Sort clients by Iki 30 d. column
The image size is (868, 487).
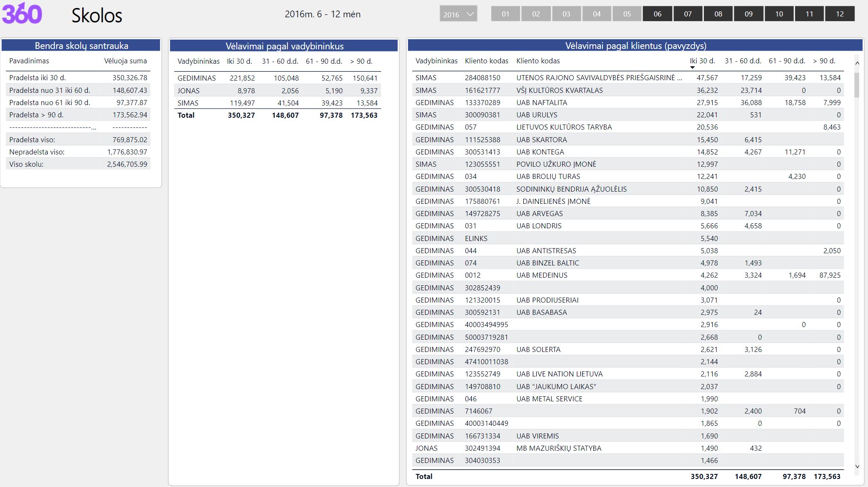tap(702, 61)
